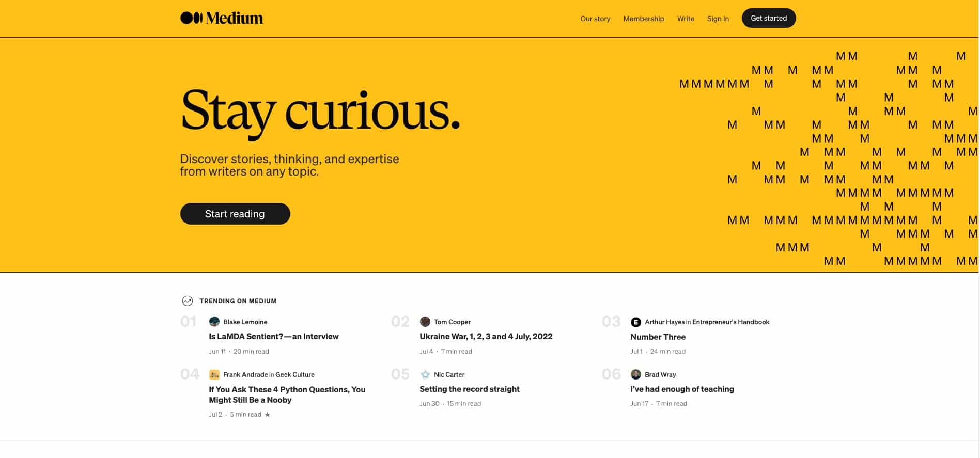Click the Discover stories tagline text

pos(289,165)
